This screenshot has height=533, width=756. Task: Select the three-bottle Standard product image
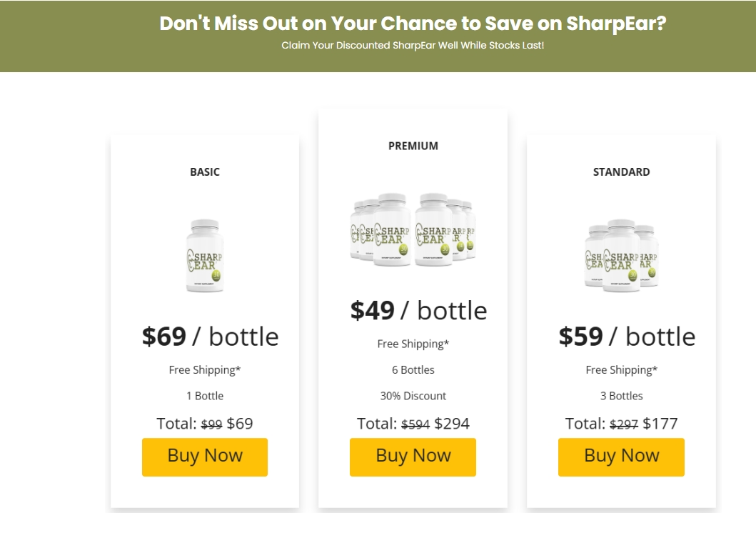(x=621, y=255)
